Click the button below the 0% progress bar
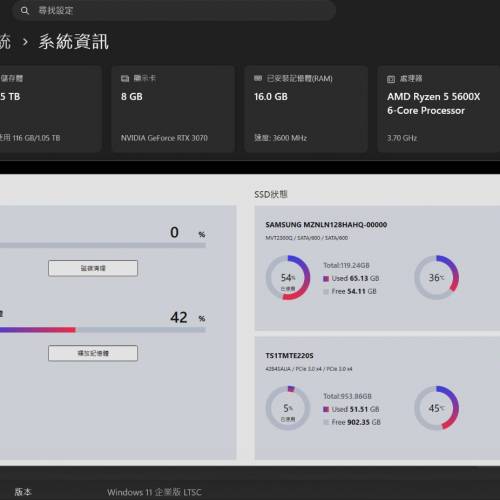Viewport: 500px width, 500px height. [93, 268]
